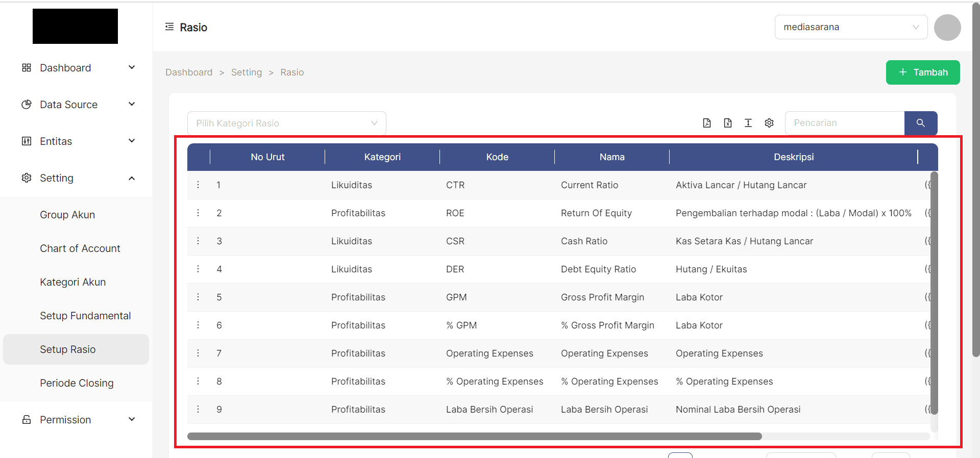Viewport: 980px width, 458px height.
Task: Open row actions for Current Ratio
Action: pyautogui.click(x=198, y=185)
